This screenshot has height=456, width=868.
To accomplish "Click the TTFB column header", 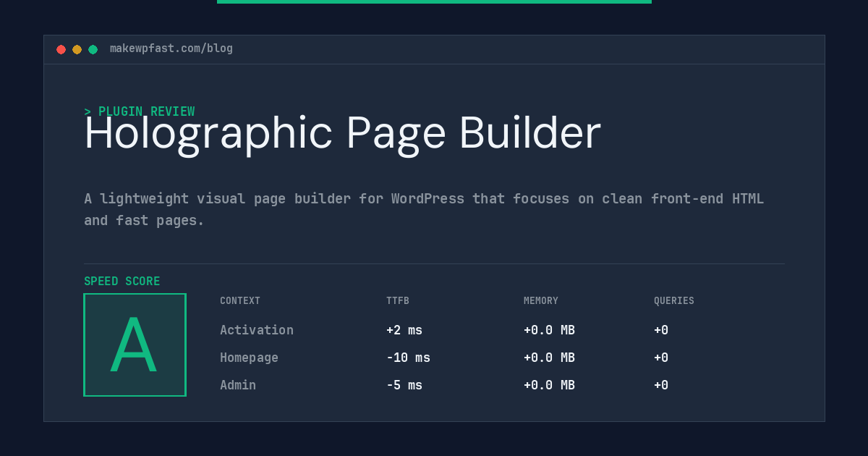I will [x=398, y=301].
